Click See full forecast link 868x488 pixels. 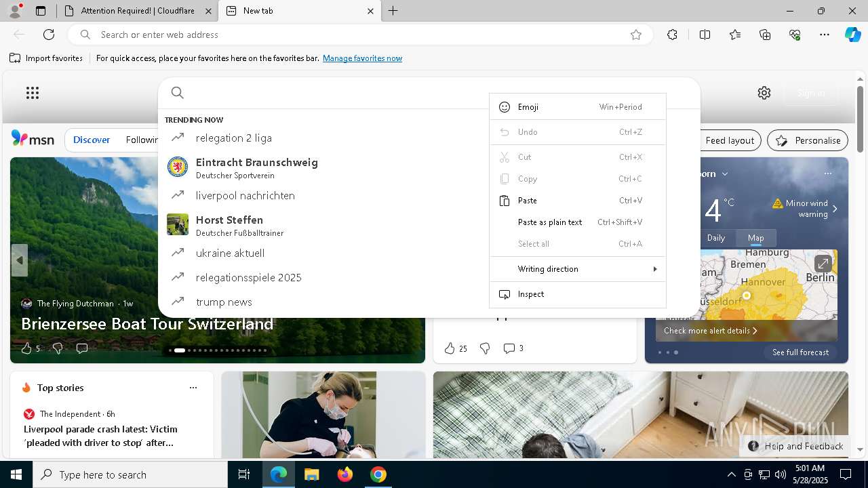pos(800,352)
